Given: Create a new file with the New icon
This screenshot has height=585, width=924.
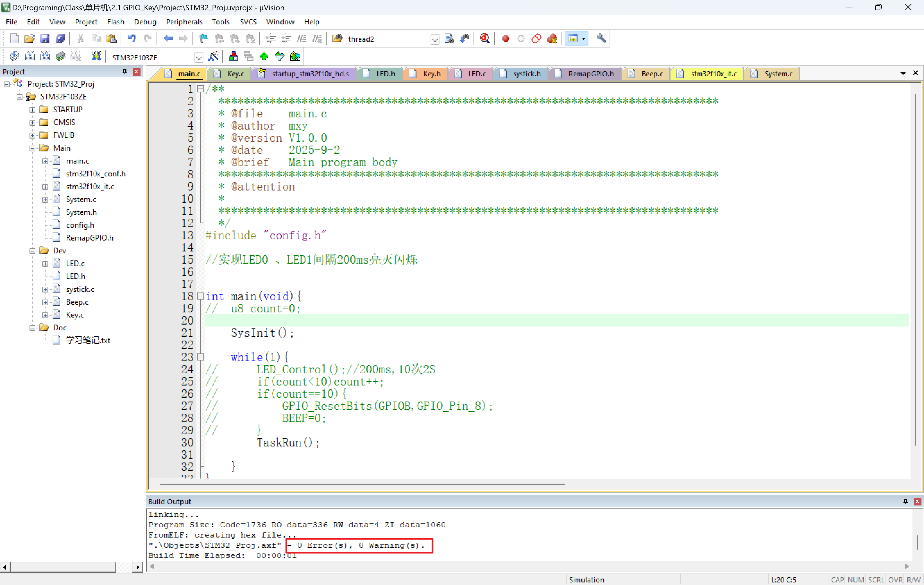Looking at the screenshot, I should click(14, 38).
